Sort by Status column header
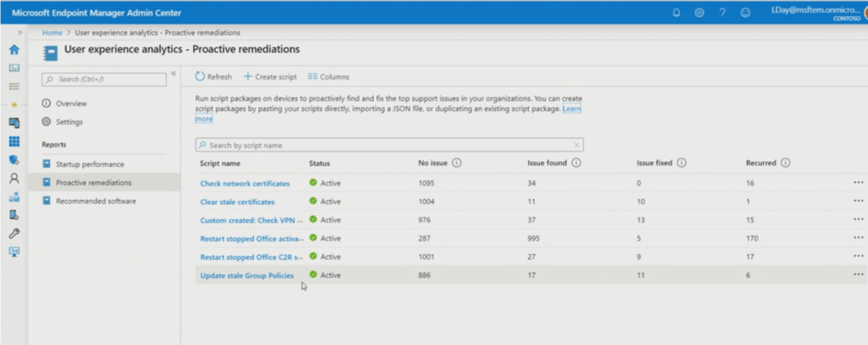The width and height of the screenshot is (868, 345). tap(320, 164)
